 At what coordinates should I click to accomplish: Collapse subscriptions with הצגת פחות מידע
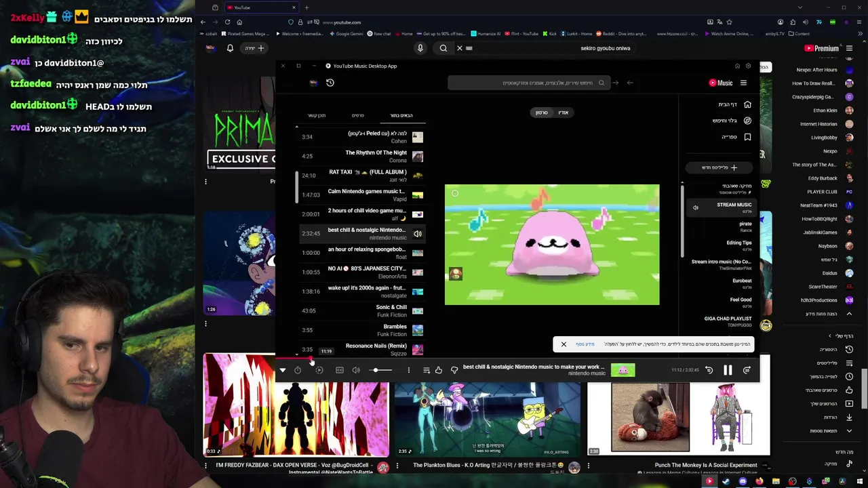tap(827, 314)
